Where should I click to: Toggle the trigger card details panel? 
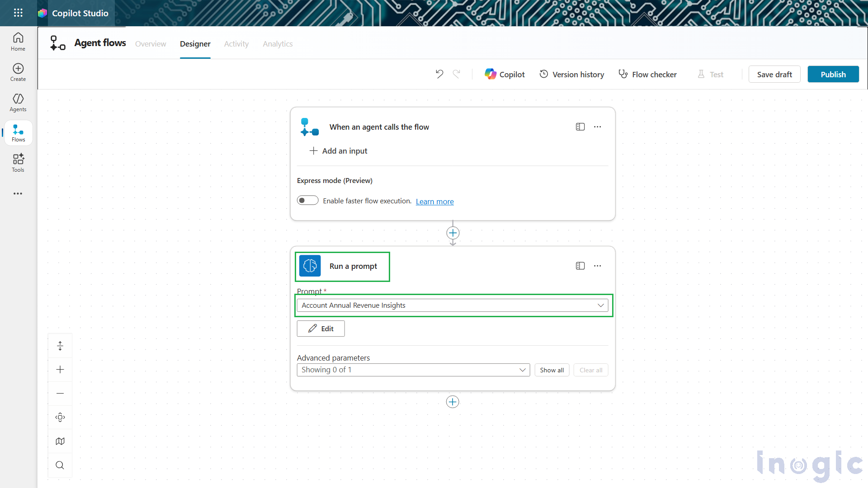580,127
